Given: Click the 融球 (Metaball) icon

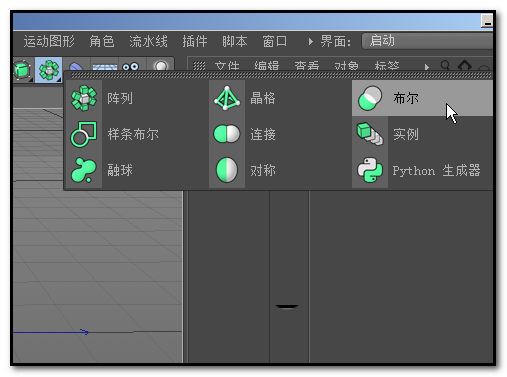Looking at the screenshot, I should point(84,170).
